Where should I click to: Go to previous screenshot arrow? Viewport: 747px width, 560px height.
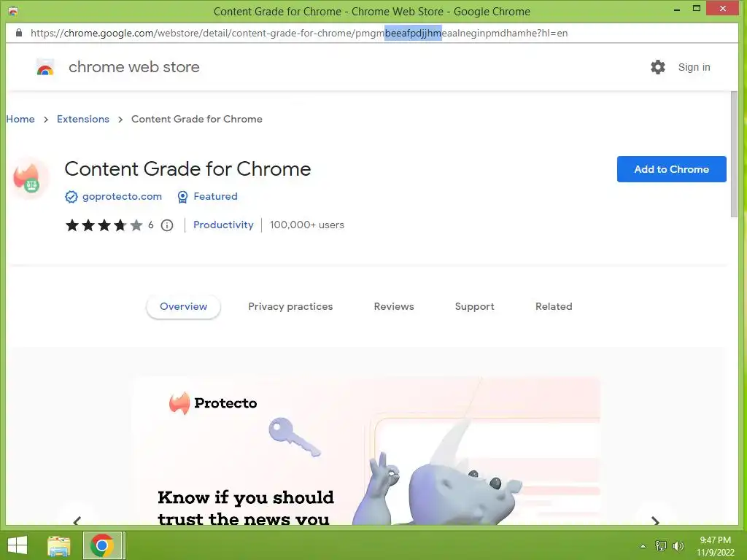click(x=77, y=521)
